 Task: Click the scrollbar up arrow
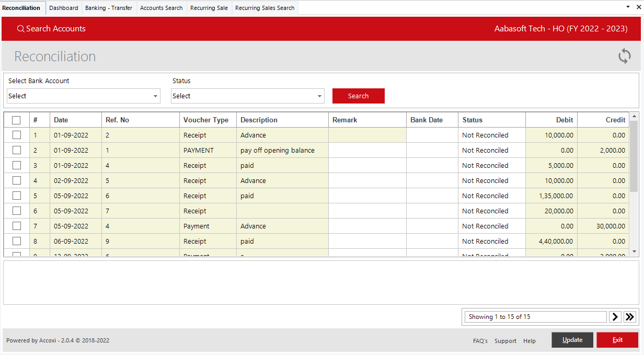[634, 116]
